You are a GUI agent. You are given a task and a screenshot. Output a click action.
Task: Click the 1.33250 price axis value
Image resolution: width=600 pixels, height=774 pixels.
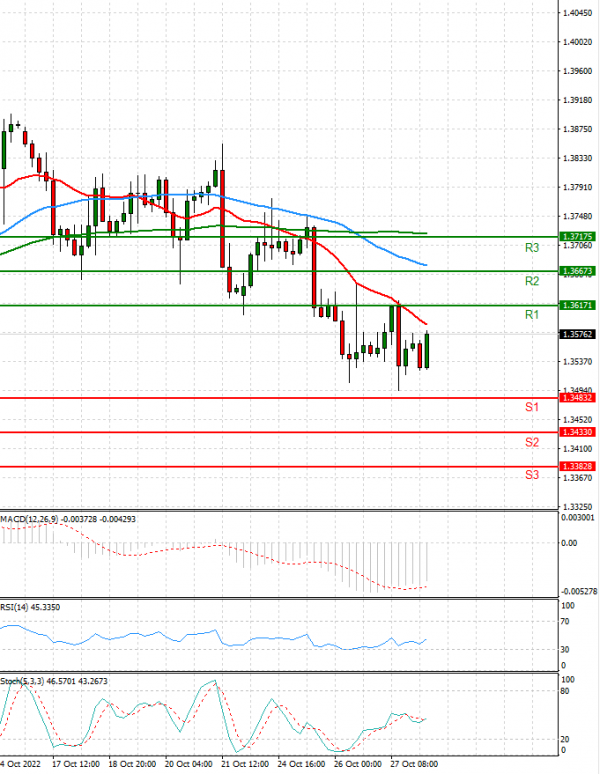[x=577, y=507]
